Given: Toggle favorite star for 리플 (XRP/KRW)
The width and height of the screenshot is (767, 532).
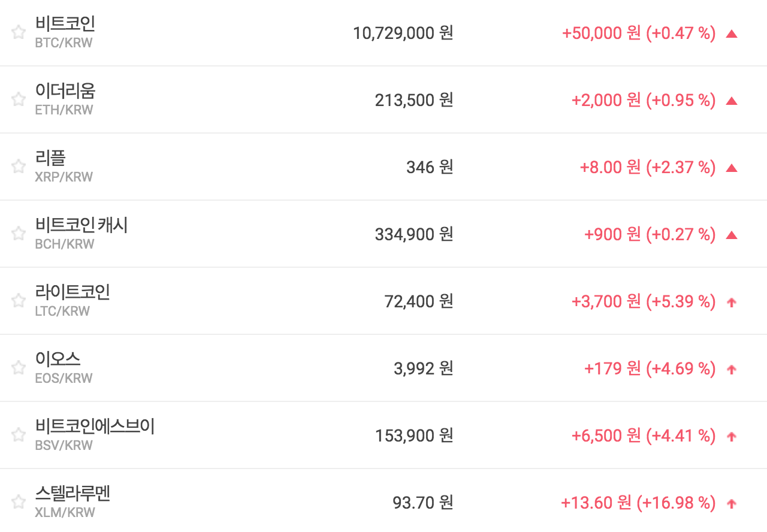Looking at the screenshot, I should coord(19,167).
